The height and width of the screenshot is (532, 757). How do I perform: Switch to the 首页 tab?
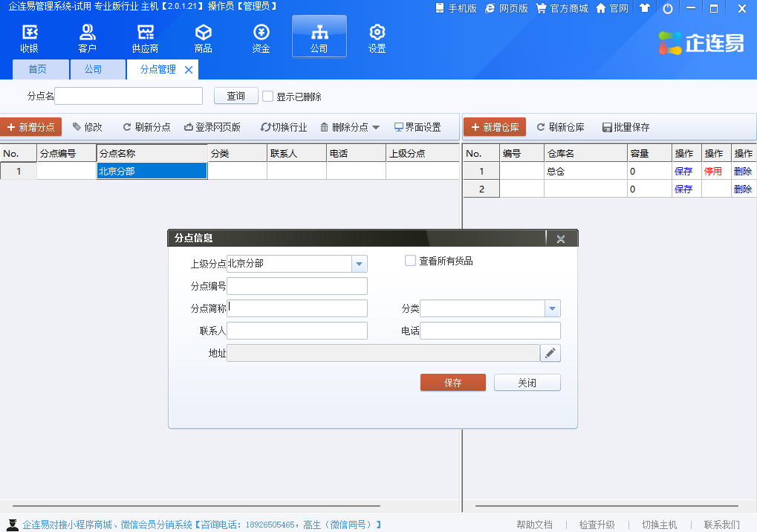(x=37, y=69)
